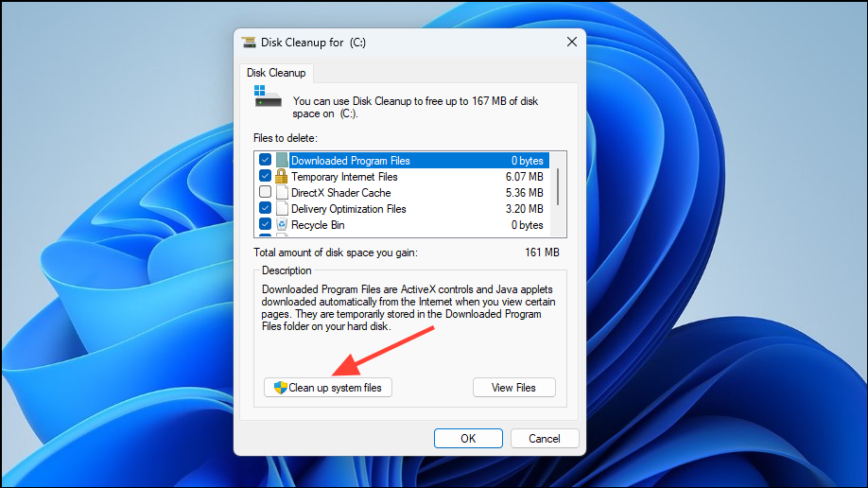Check the DirectX Shader Cache checkbox
The image size is (868, 488).
[265, 192]
